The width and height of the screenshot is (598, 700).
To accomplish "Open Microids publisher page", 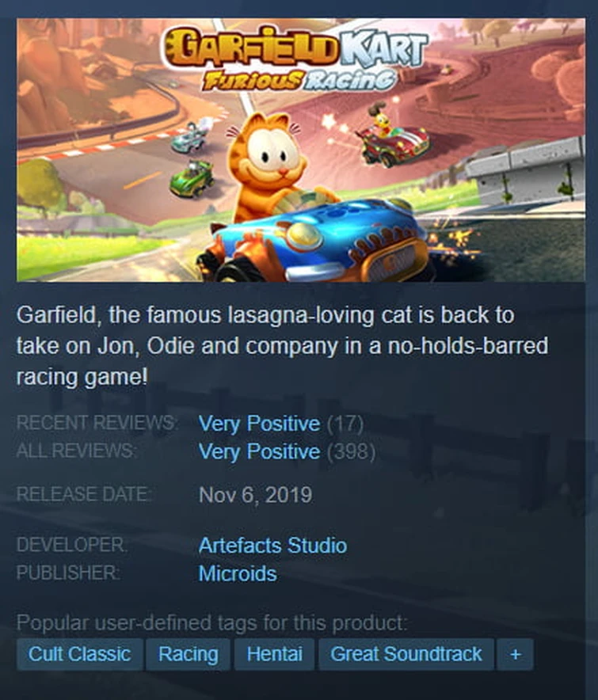I will tap(238, 573).
